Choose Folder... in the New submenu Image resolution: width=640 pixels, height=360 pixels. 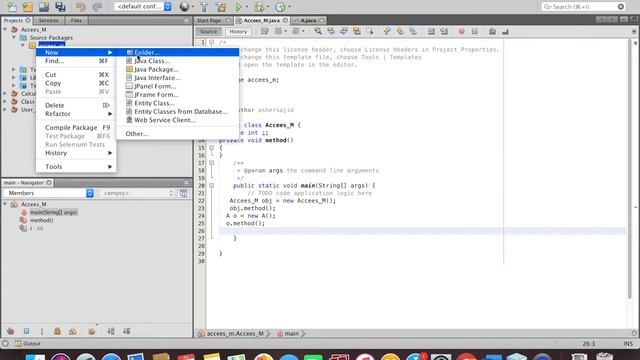(178, 52)
